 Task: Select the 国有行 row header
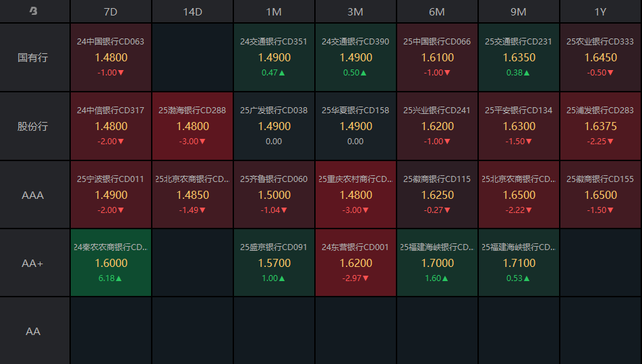33,57
